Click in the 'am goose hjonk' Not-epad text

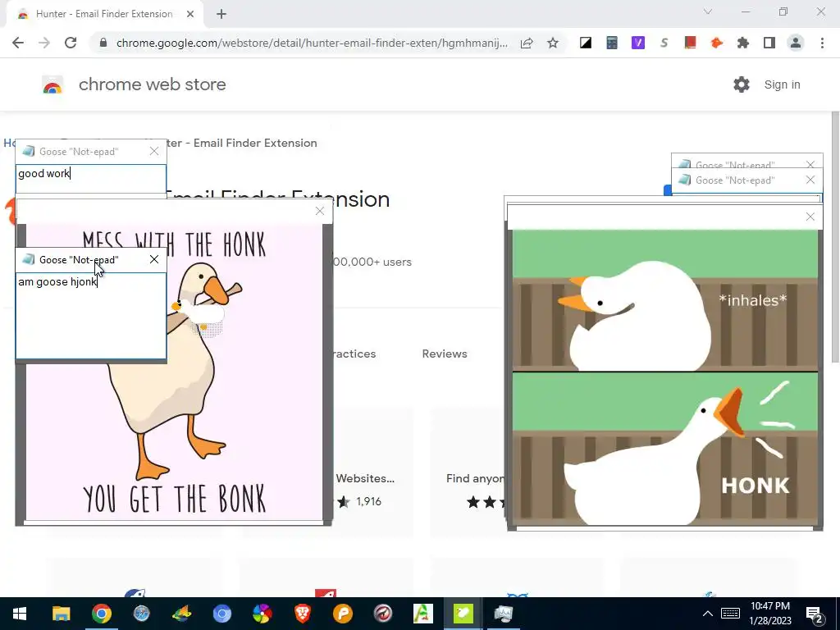(91, 316)
